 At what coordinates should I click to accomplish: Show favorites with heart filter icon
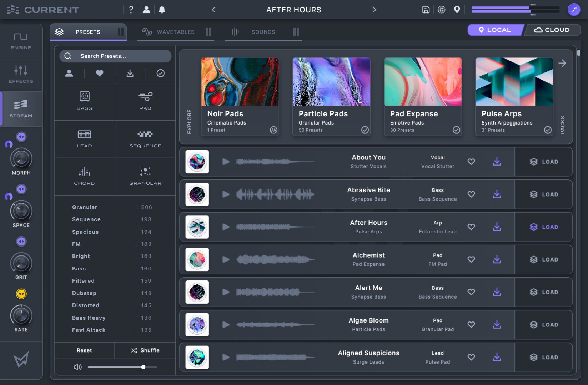pyautogui.click(x=100, y=73)
